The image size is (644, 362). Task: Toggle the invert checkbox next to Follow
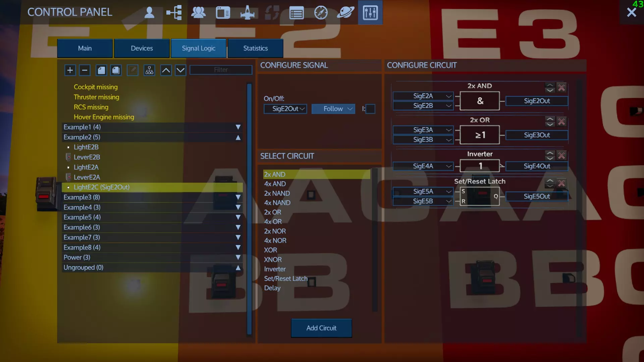[x=370, y=109]
